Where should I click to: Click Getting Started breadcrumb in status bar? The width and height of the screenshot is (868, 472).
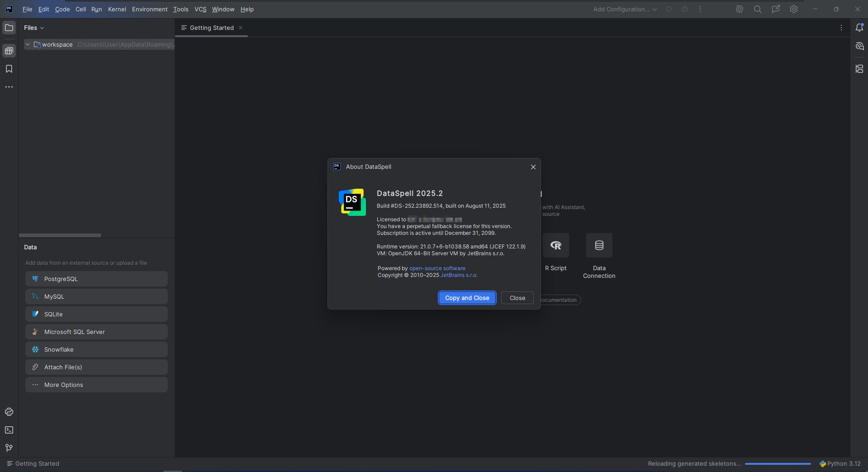tap(33, 464)
